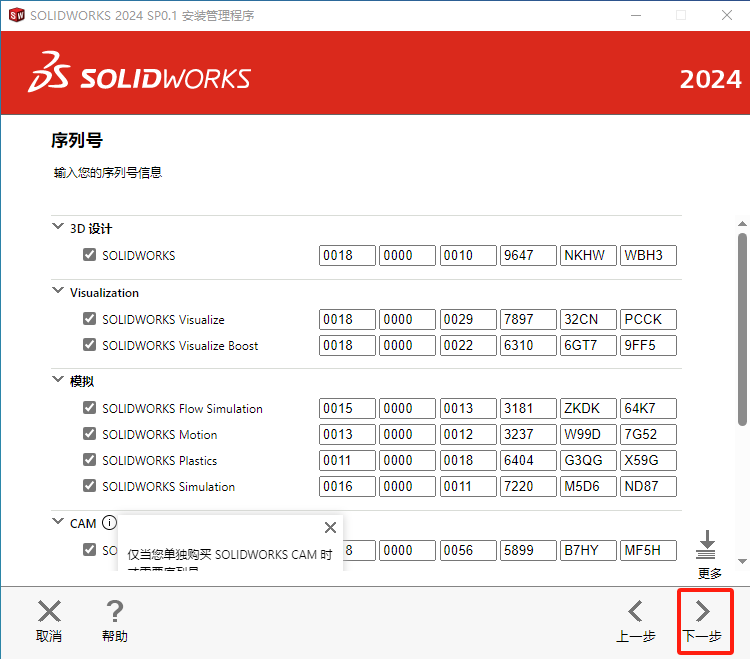Click the SOLIDWORKS Plastics label

[x=160, y=461]
